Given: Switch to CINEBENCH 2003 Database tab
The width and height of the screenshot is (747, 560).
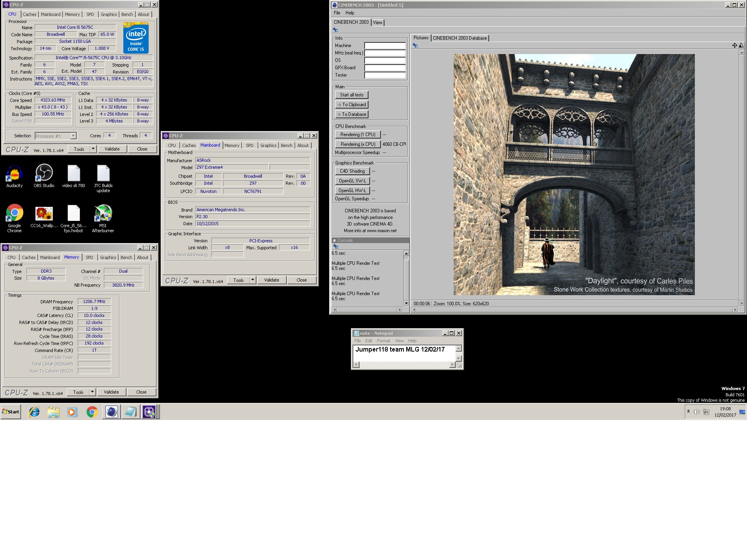Looking at the screenshot, I should coord(460,38).
